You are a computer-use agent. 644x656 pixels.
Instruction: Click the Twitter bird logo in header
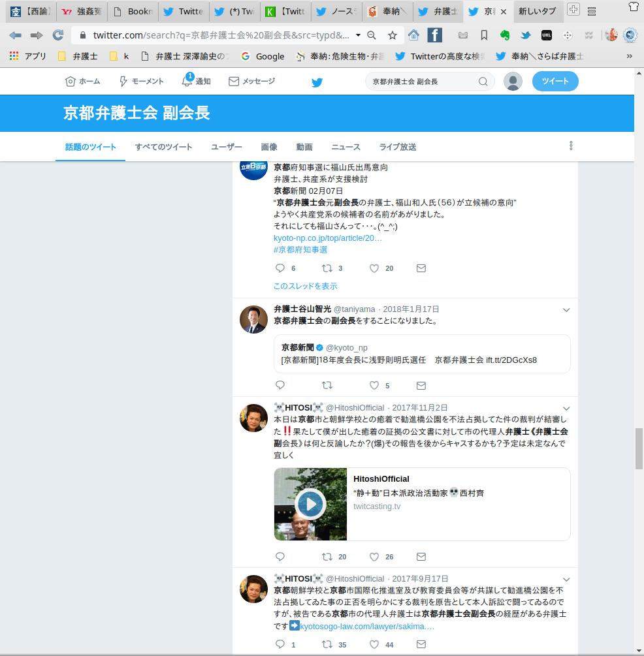[317, 82]
